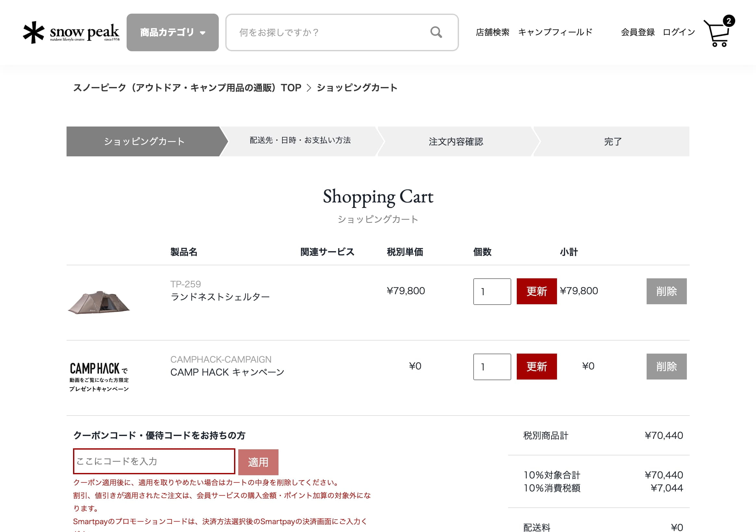Click 更新 for ランドネストシェルター
This screenshot has width=756, height=532.
[x=537, y=291]
